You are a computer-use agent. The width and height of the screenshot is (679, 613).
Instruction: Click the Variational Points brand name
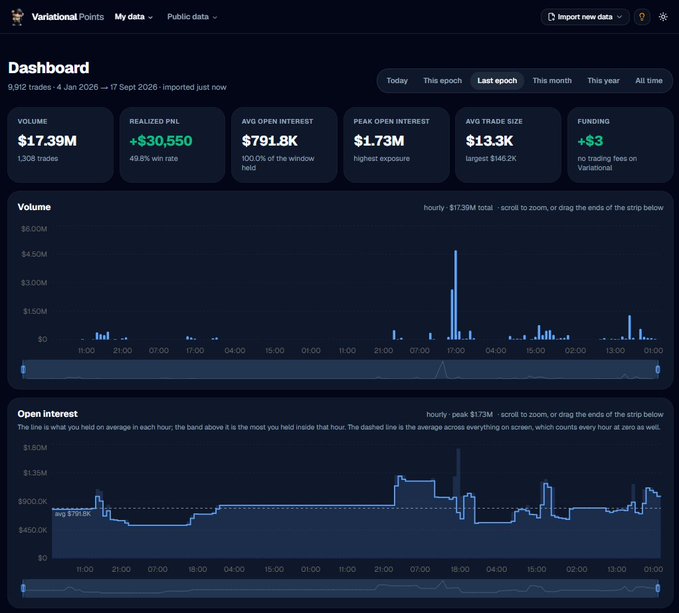point(68,17)
